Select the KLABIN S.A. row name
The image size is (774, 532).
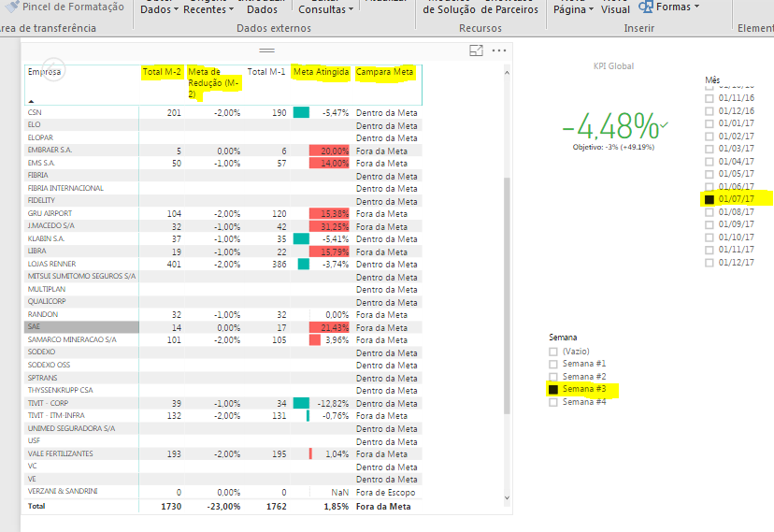(46, 238)
